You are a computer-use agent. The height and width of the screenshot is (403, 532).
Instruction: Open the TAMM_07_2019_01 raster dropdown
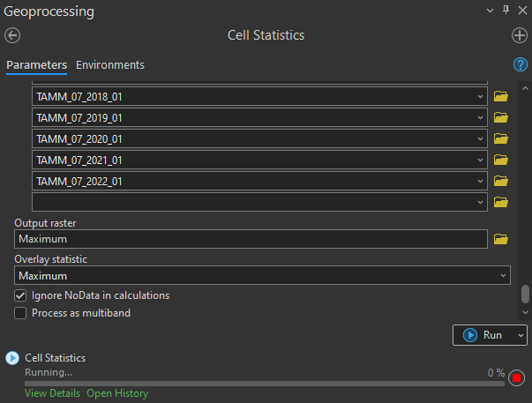tap(479, 117)
